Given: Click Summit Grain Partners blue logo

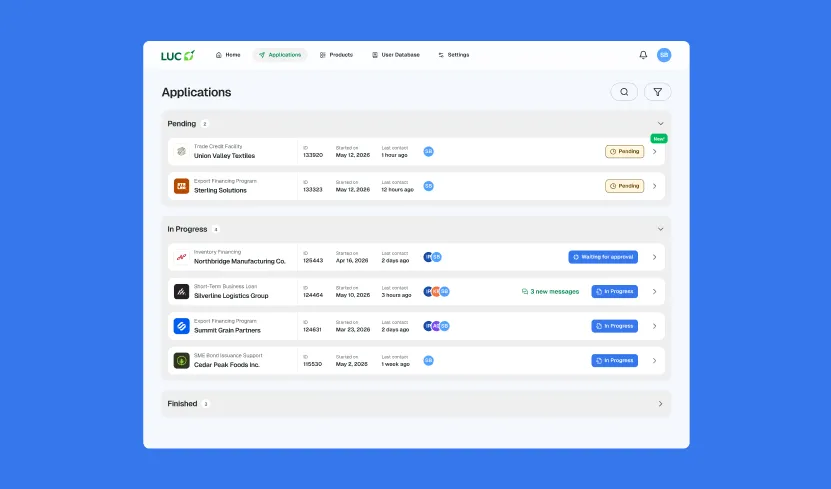Looking at the screenshot, I should coord(181,326).
